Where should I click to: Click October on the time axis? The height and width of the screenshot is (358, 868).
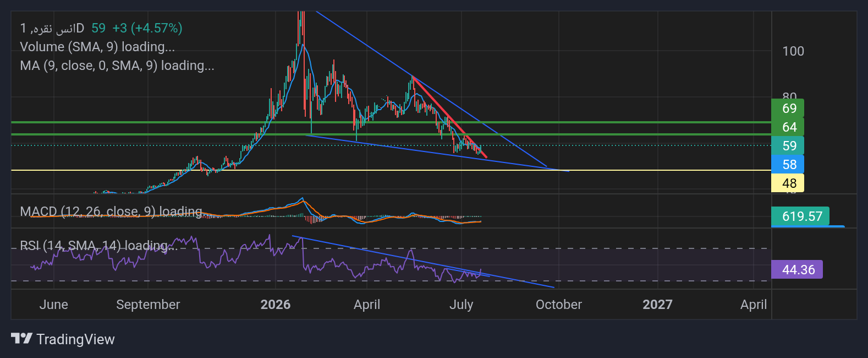(559, 305)
